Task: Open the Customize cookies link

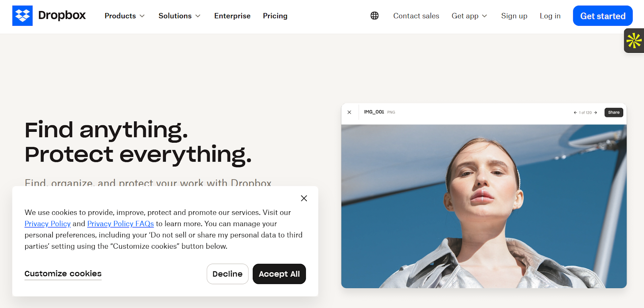Action: pos(63,274)
